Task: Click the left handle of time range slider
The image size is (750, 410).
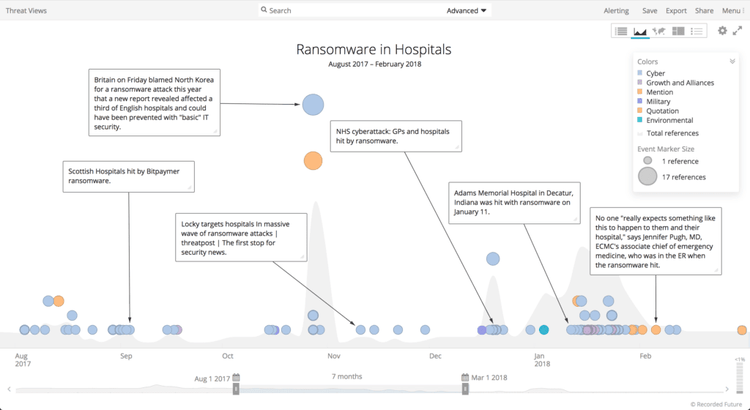Action: point(236,389)
